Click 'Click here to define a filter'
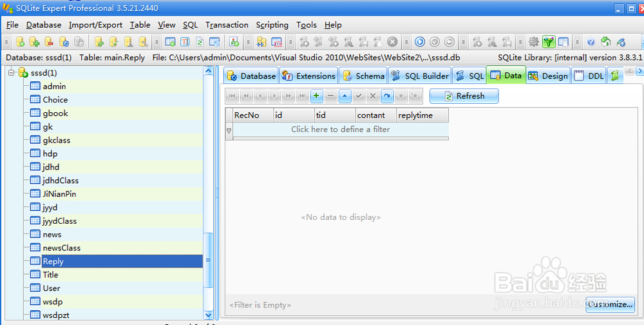The width and height of the screenshot is (644, 325). (x=341, y=129)
